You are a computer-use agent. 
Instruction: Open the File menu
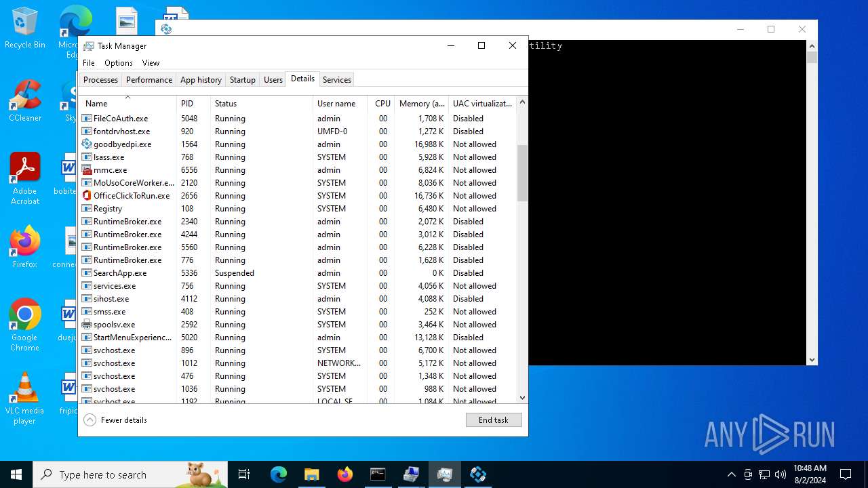tap(89, 63)
